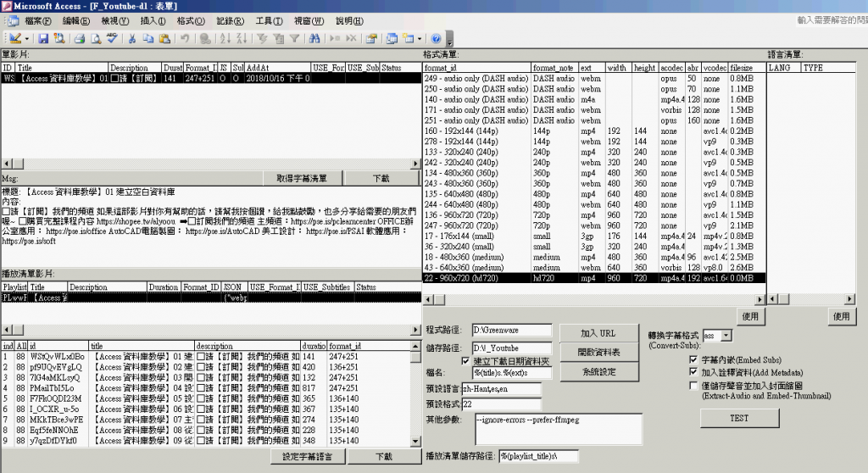Open the 工具(T) menu
Screen dimensions: 868x473
coord(269,21)
